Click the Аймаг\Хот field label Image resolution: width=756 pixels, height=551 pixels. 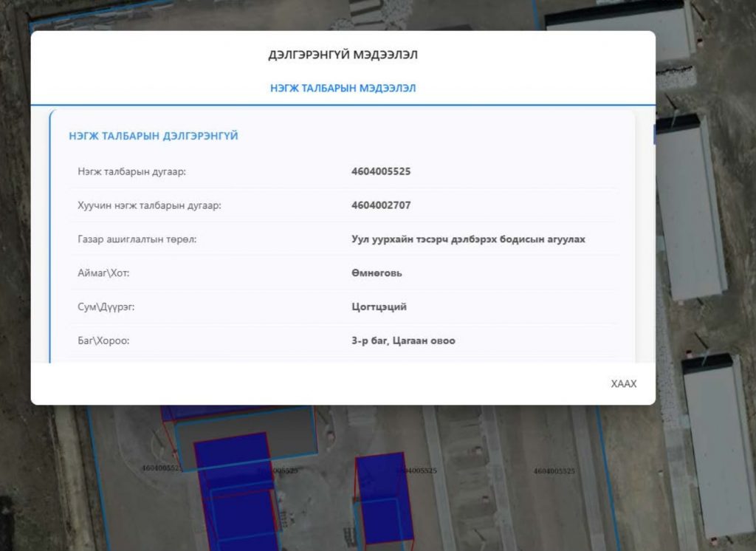click(103, 273)
